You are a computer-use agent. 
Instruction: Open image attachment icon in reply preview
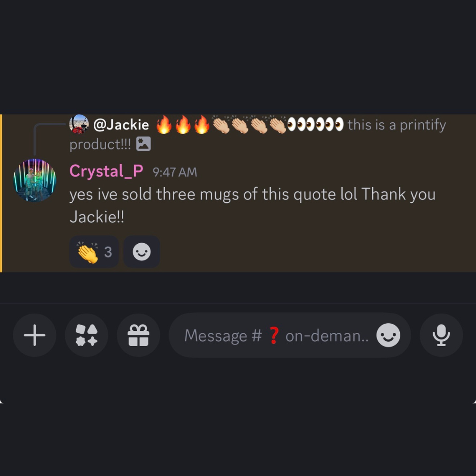[144, 144]
